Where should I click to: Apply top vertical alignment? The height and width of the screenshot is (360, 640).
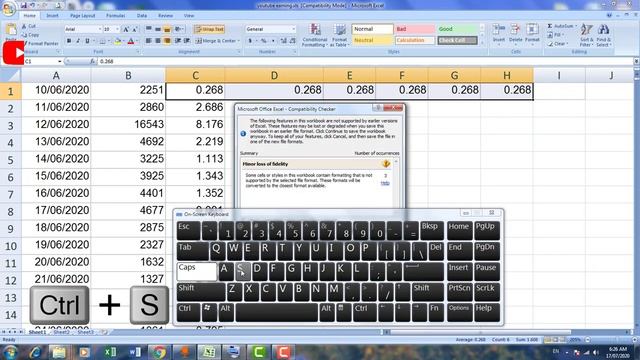point(149,29)
